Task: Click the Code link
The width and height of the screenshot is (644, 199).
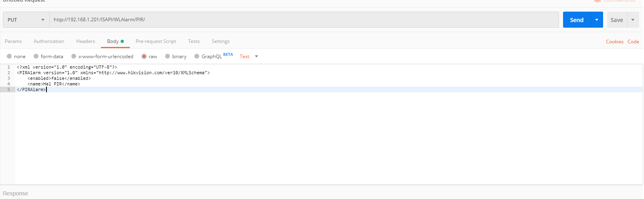Action: [633, 42]
